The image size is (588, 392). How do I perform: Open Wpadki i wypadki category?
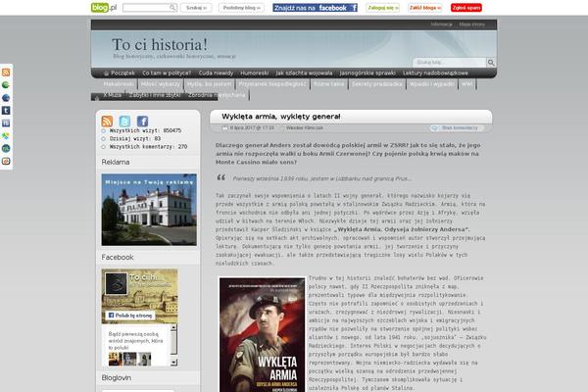[432, 84]
